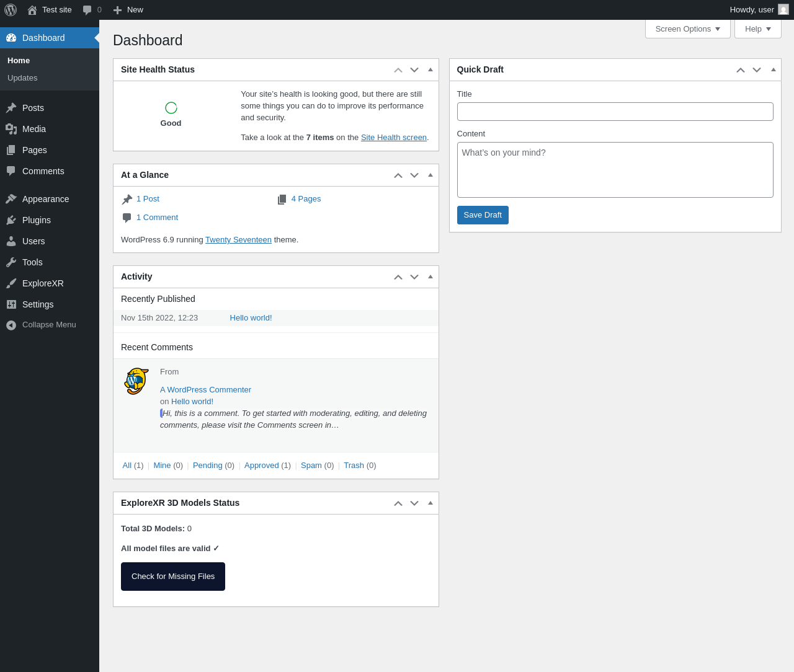Open the Settings menu
The image size is (794, 672).
[x=50, y=304]
